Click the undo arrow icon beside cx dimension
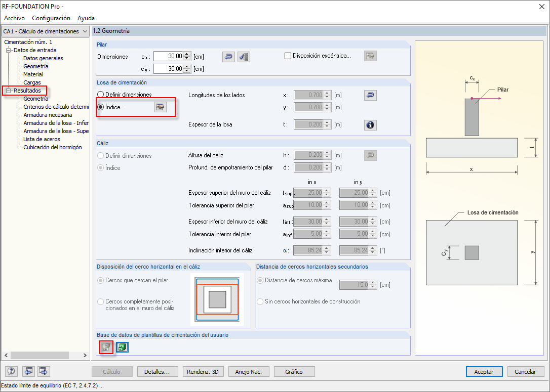Viewport: 550px width, 392px height. (x=229, y=57)
